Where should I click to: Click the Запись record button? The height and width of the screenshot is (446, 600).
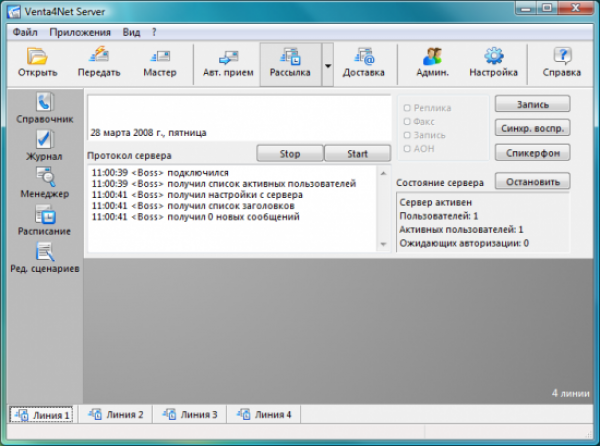click(533, 104)
